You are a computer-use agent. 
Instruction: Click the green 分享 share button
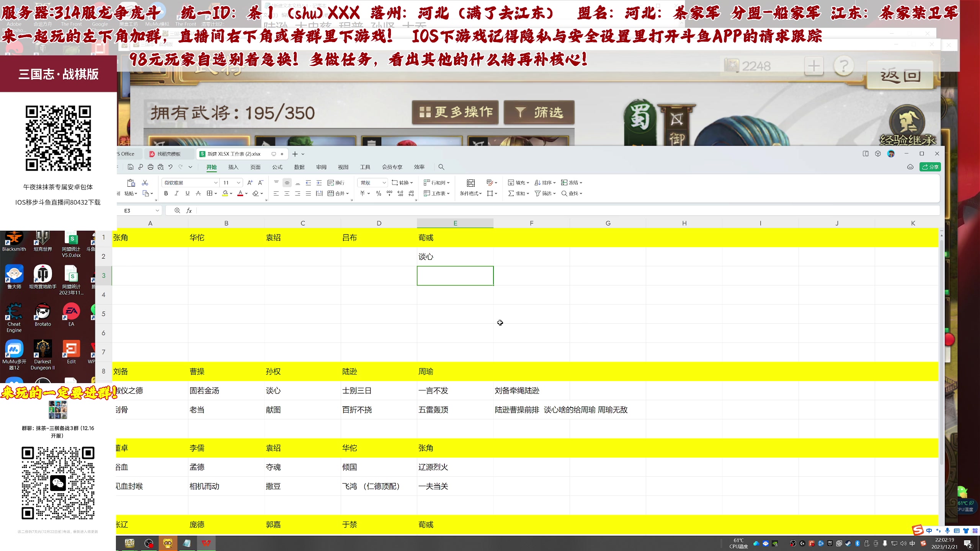(x=930, y=167)
